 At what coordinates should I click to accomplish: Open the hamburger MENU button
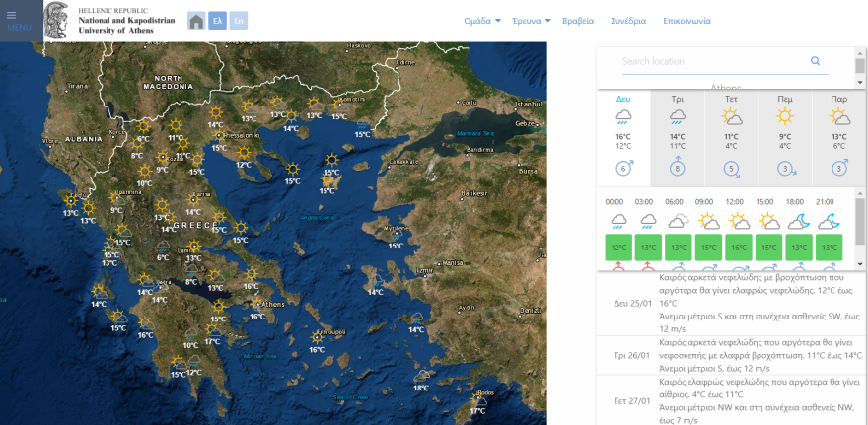point(18,21)
